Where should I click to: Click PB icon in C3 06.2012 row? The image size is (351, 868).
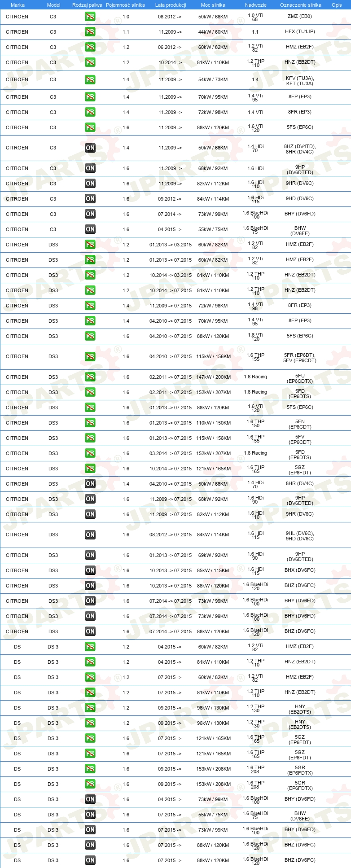(x=90, y=47)
